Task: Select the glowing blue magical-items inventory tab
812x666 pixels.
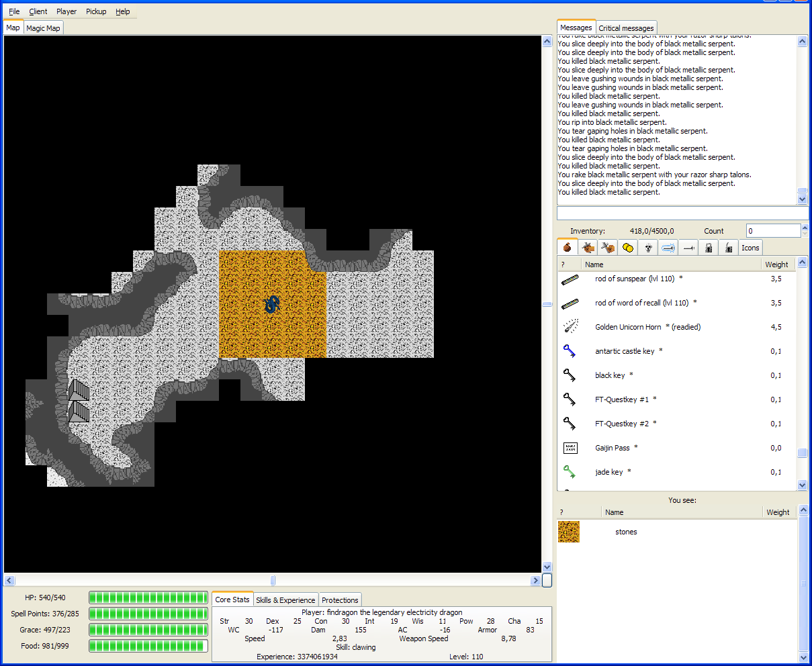Action: tap(668, 247)
